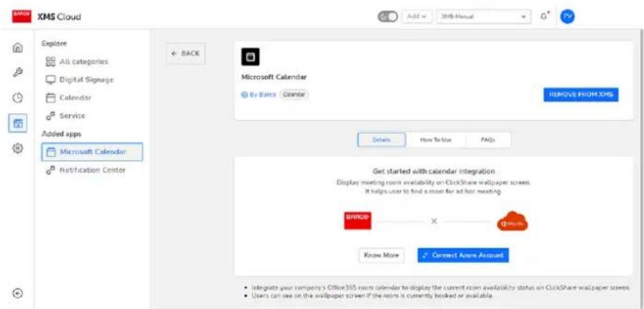This screenshot has width=644, height=309.
Task: Select Service category
Action: (66, 116)
